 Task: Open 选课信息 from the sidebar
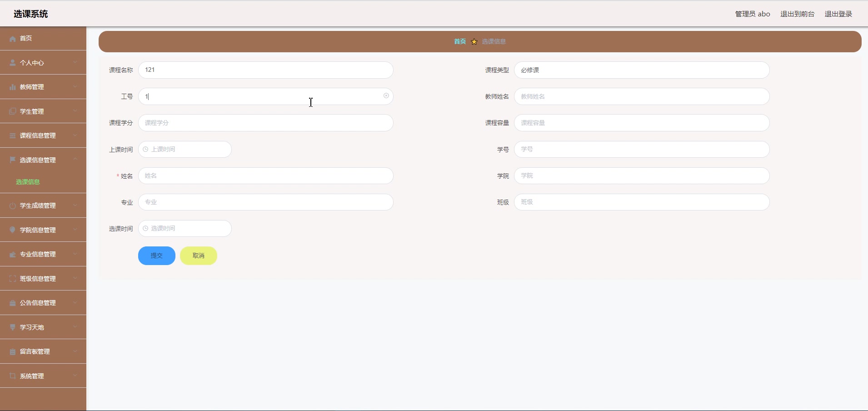pos(27,182)
